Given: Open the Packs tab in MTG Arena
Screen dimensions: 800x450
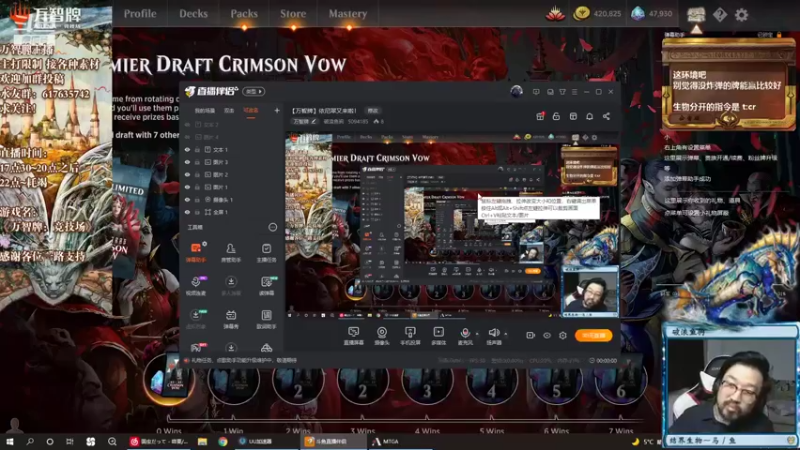Looking at the screenshot, I should [244, 14].
